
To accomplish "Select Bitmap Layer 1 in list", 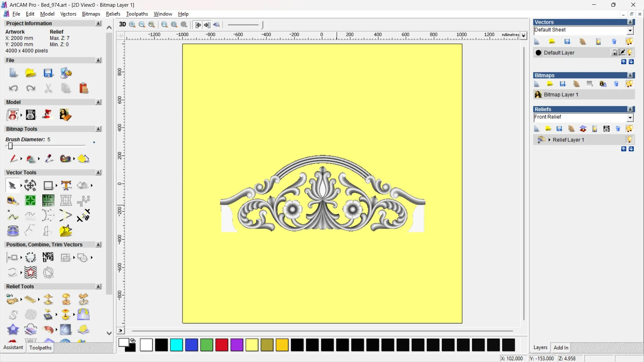I will [x=561, y=95].
